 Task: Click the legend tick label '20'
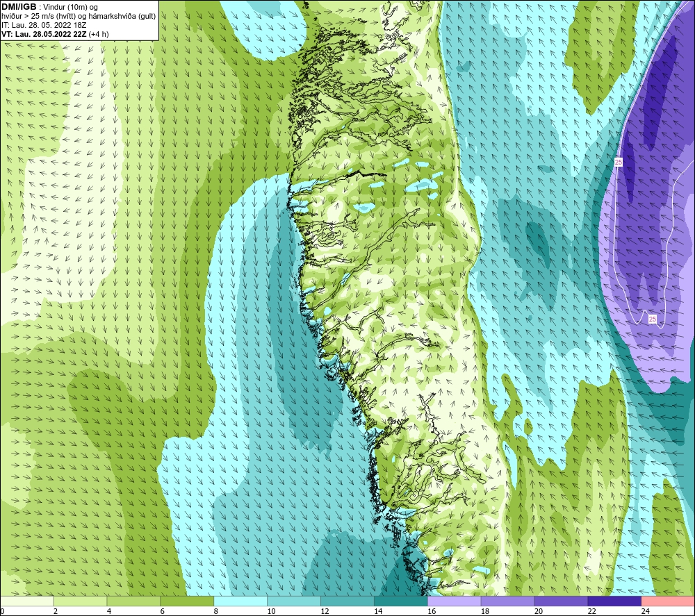(539, 611)
